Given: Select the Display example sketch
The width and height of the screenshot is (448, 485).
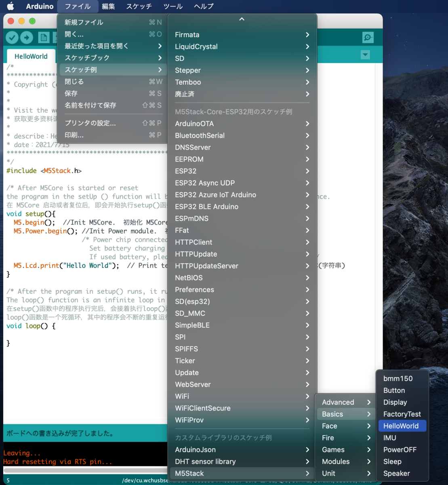Looking at the screenshot, I should pos(402,402).
